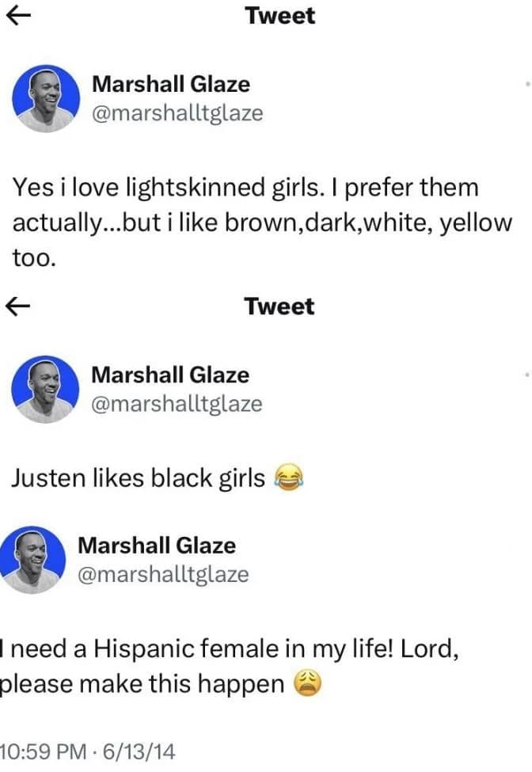Select the Marshall Glaze name above the Justen tweet

(x=170, y=375)
